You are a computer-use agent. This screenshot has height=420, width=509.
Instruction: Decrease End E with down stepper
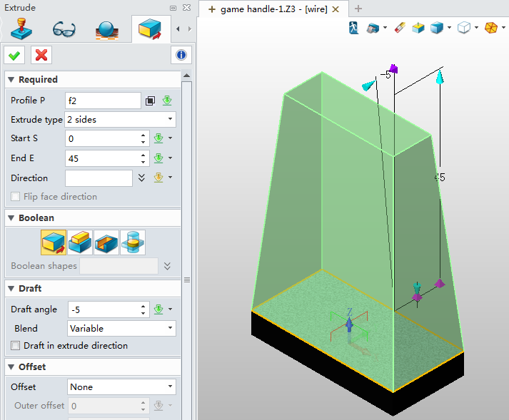coord(143,162)
